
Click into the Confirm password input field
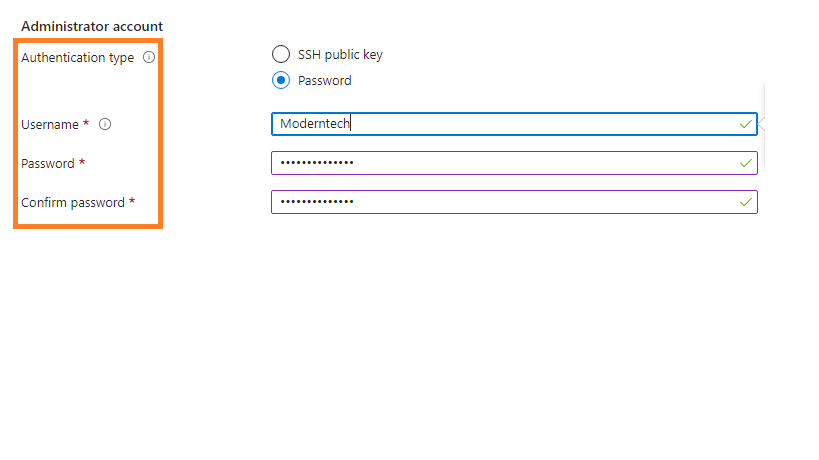click(500, 202)
